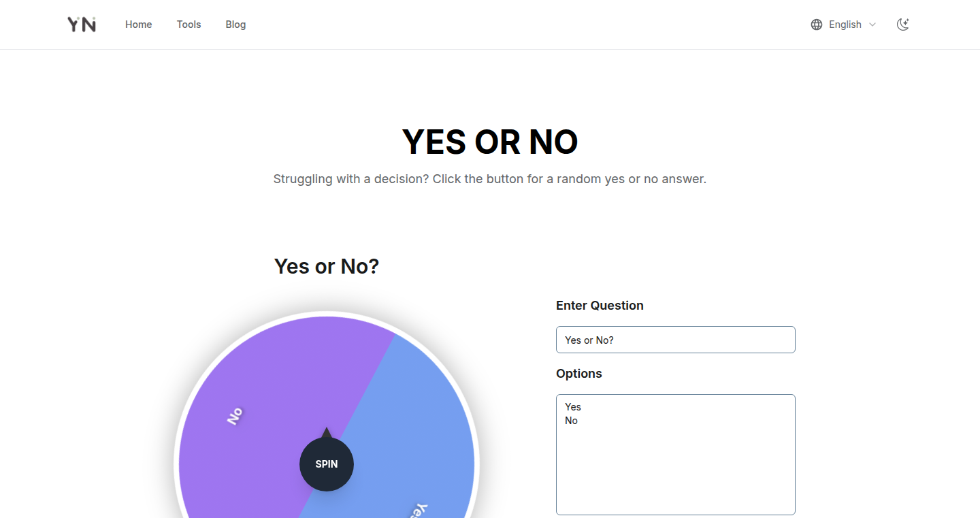
Task: Focus the Enter Question input field
Action: coord(676,340)
